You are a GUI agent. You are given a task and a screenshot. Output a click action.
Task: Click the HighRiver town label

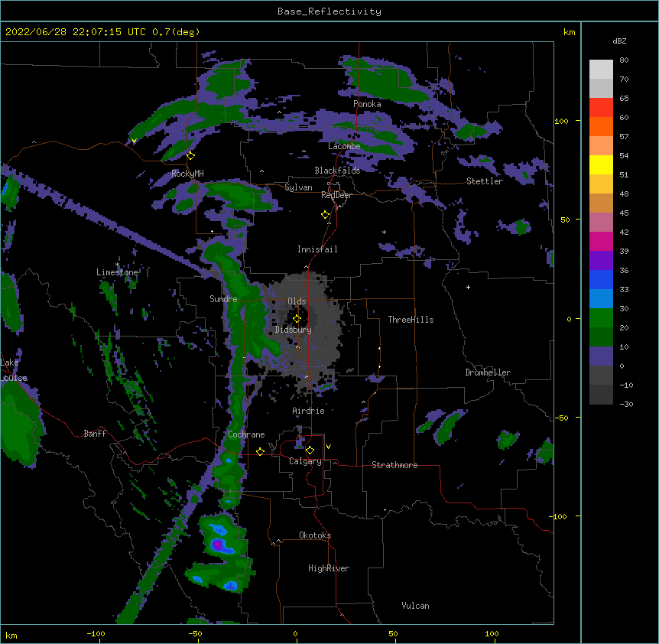tap(329, 568)
